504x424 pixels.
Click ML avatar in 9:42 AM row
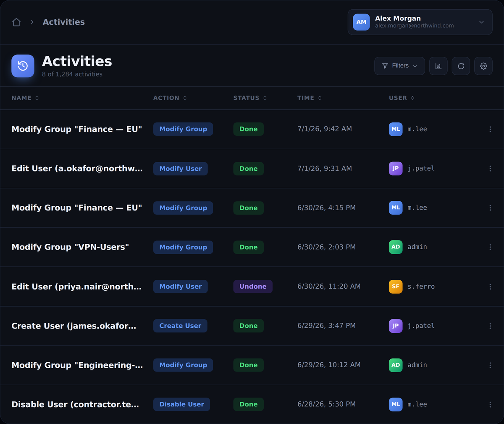click(396, 129)
